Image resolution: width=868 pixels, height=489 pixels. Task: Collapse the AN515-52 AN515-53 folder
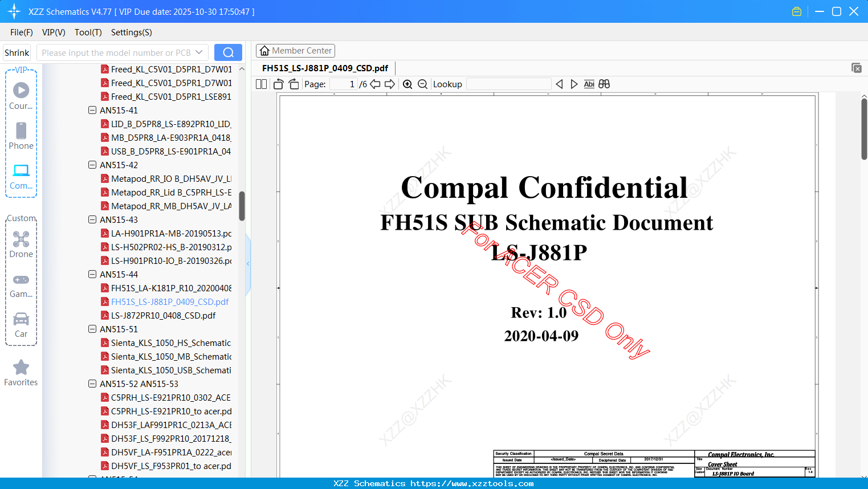pyautogui.click(x=92, y=384)
